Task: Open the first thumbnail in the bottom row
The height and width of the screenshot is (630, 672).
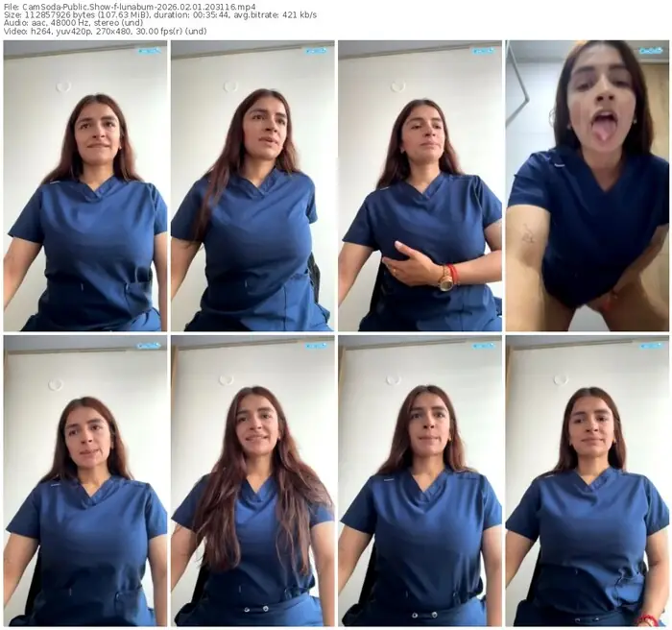Action: (x=85, y=480)
